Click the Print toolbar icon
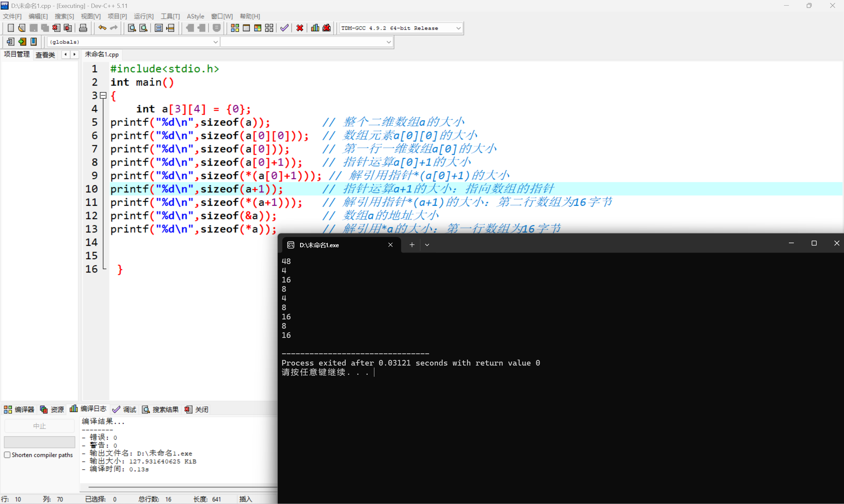The height and width of the screenshot is (504, 844). 83,28
